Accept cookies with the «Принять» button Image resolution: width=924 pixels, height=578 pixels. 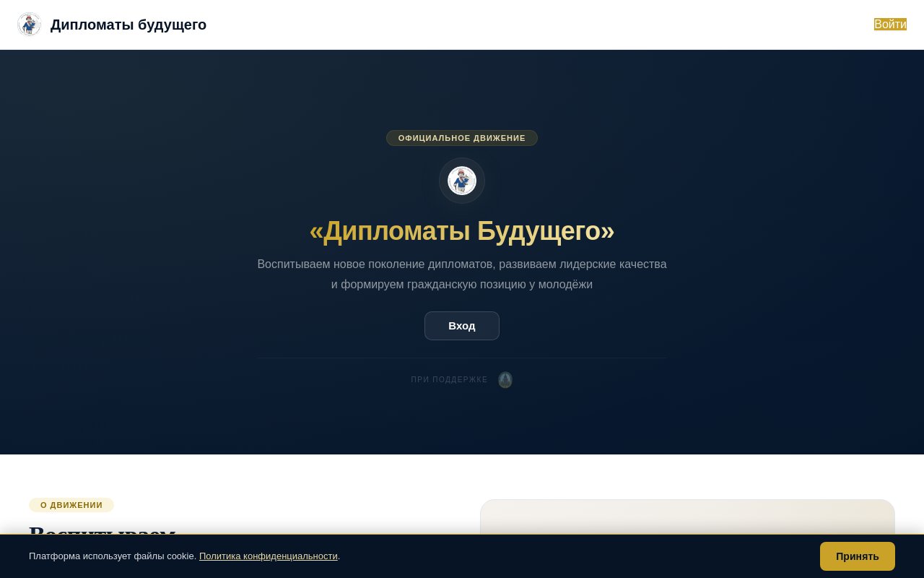[x=858, y=556]
